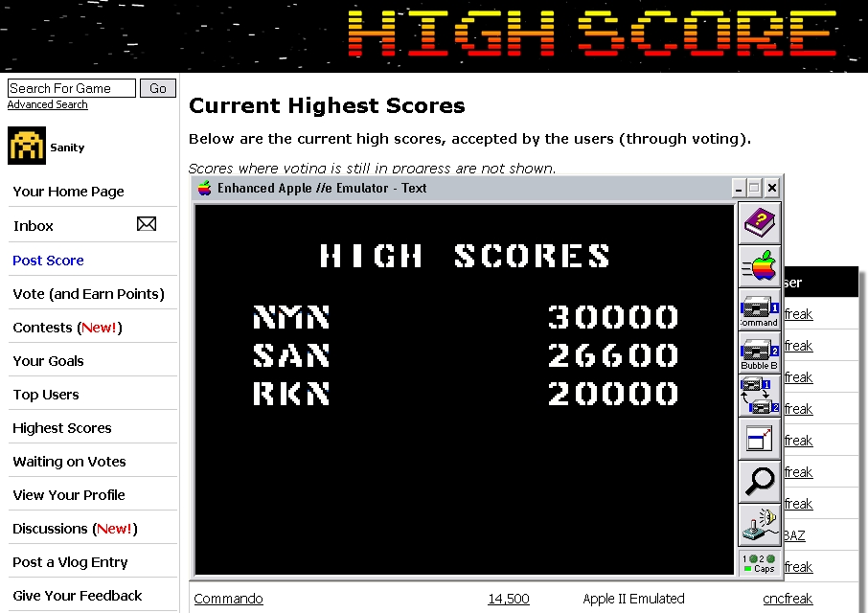Open the Commando game link
868x613 pixels.
coord(228,599)
